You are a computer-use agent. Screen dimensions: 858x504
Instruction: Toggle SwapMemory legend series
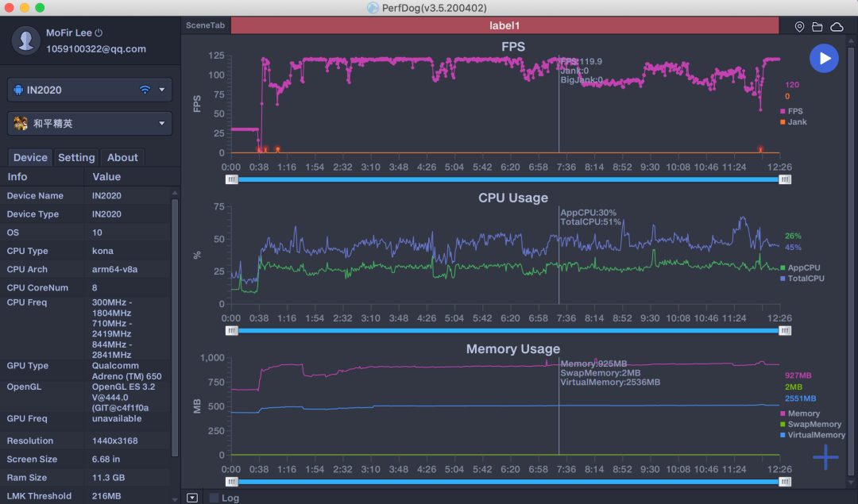pos(810,424)
